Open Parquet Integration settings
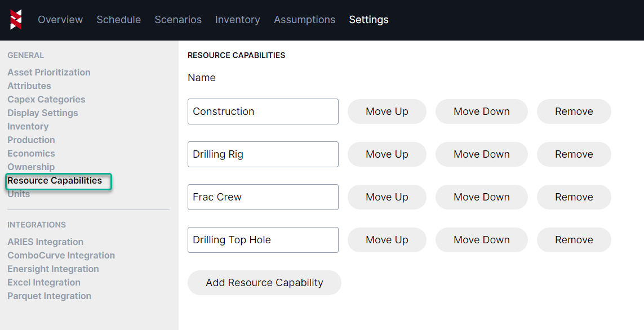Screen dimensions: 644x330 (x=49, y=296)
